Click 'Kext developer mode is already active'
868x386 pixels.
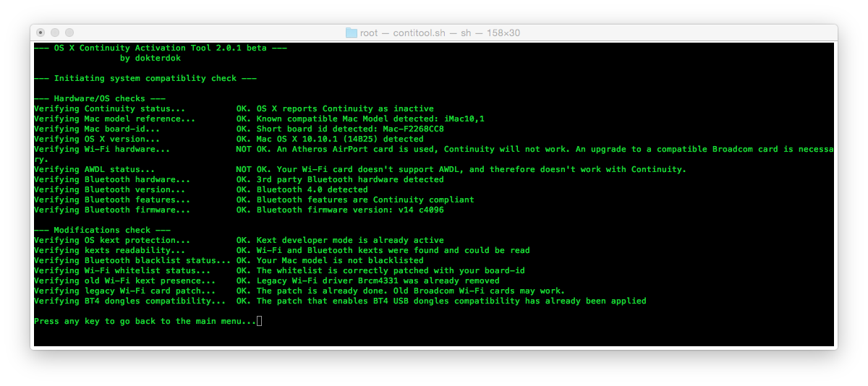coord(350,240)
